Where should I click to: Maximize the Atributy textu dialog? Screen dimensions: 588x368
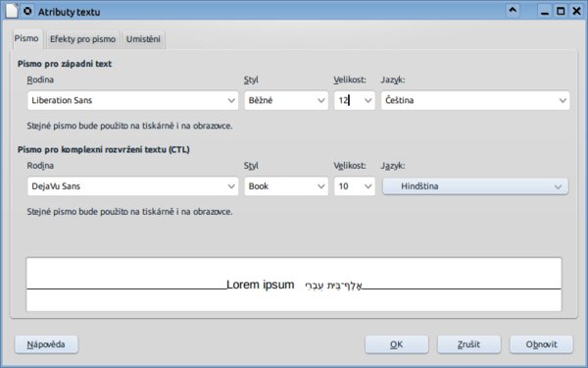pos(561,11)
